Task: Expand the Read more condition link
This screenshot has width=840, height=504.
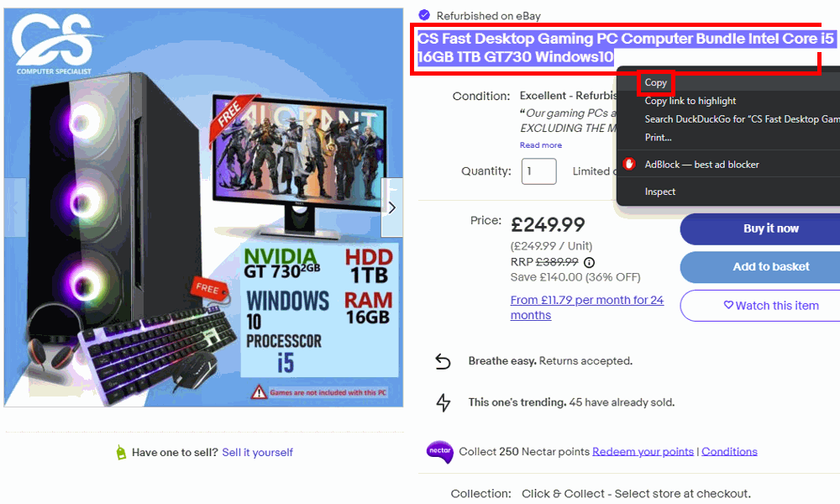Action: (540, 145)
